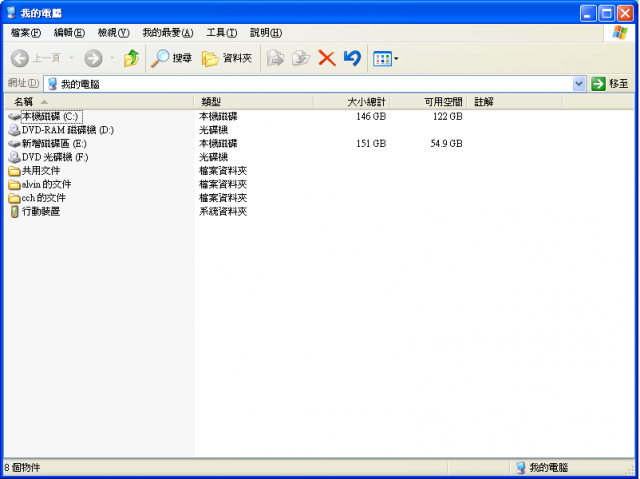Select the local disk (C:) drive icon
This screenshot has height=479, width=640.
[x=14, y=117]
